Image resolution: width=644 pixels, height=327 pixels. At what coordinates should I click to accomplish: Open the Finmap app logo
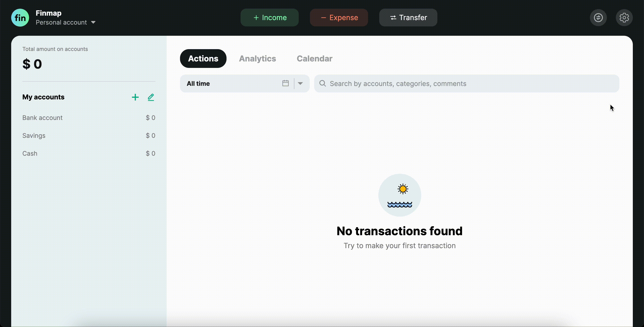click(x=20, y=17)
